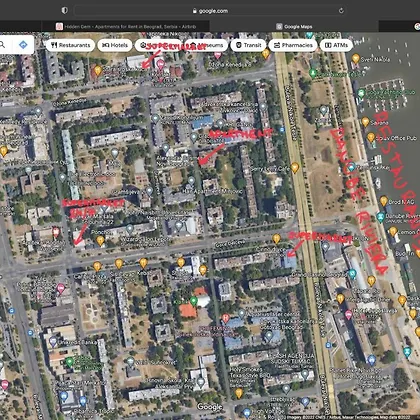Show Transit places on map
This screenshot has width=420, height=420.
pyautogui.click(x=249, y=45)
